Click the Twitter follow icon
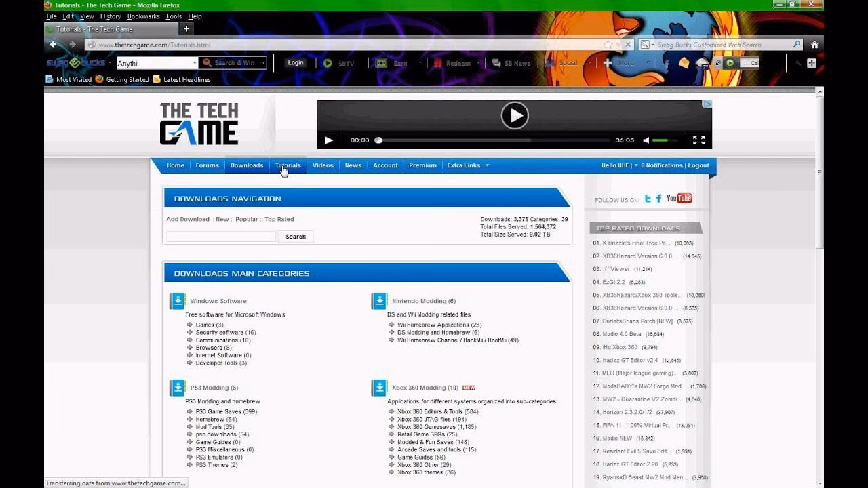The height and width of the screenshot is (488, 868). click(x=648, y=199)
